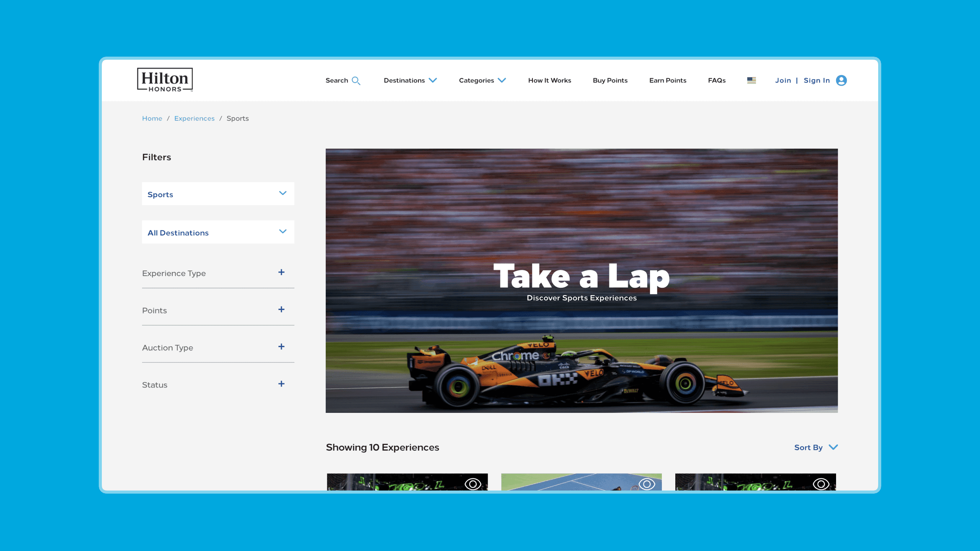Go to Buy Points page

(x=610, y=80)
